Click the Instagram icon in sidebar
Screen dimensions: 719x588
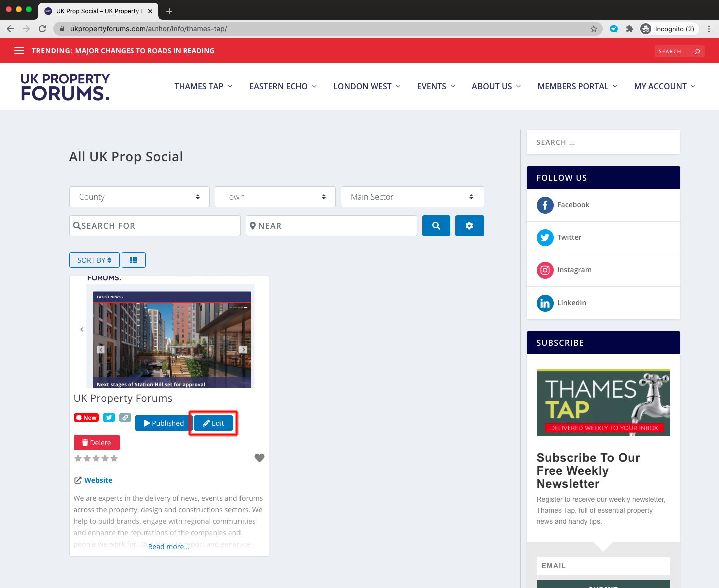point(545,270)
